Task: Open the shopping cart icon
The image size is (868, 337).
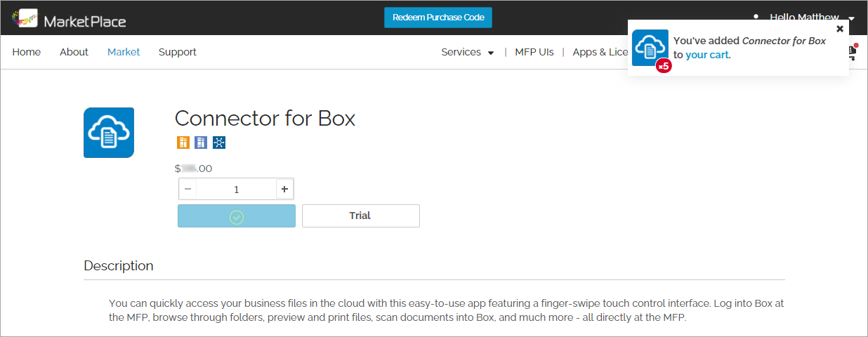Action: point(853,52)
